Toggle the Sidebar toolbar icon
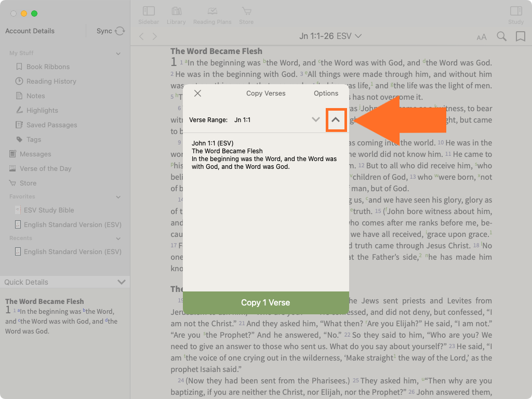 click(149, 15)
